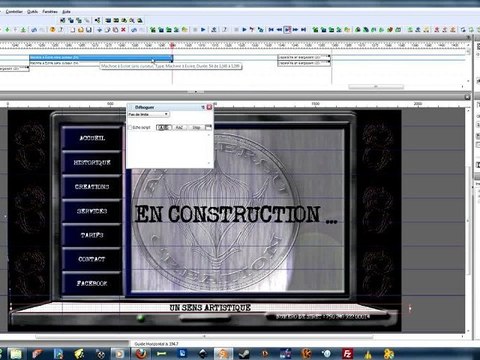Screen dimensions: 480x360
Task: Click the new blank document icon
Action: [x=73, y=30]
